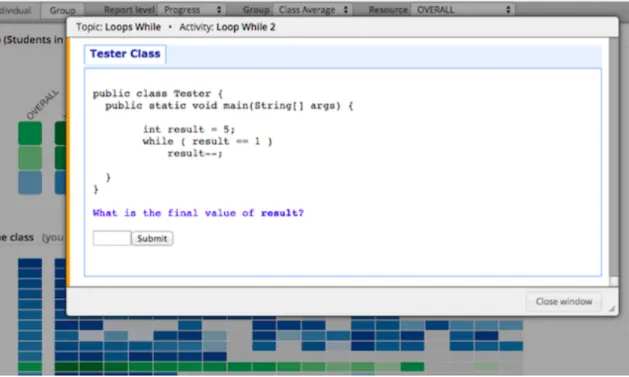Click the 'public static void main' line
The image size is (629, 377).
pyautogui.click(x=229, y=105)
